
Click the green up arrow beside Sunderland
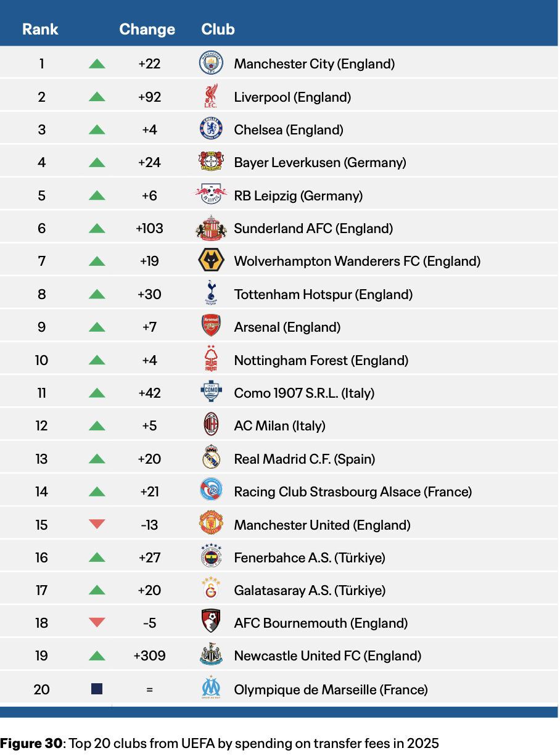tap(97, 228)
